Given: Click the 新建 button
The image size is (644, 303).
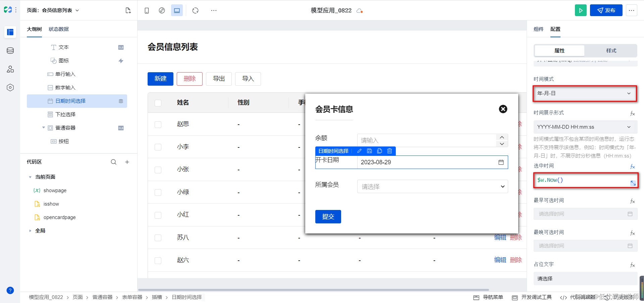Looking at the screenshot, I should (x=160, y=79).
